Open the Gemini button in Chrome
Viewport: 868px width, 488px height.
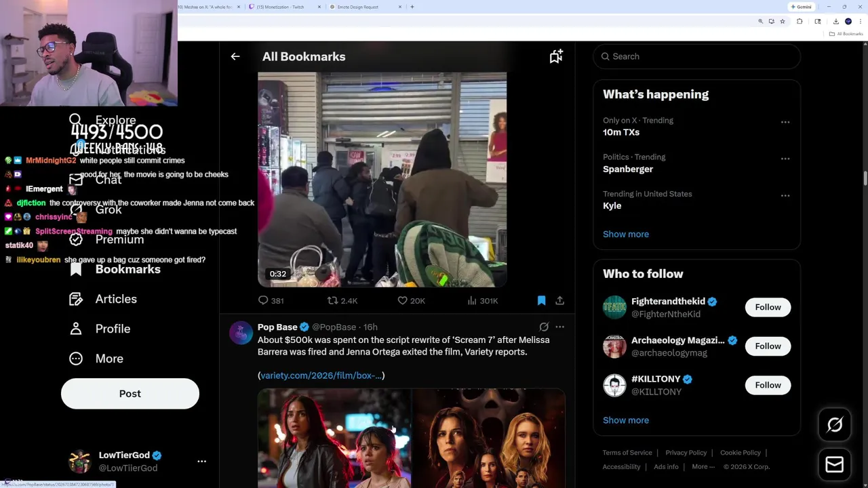pyautogui.click(x=801, y=7)
